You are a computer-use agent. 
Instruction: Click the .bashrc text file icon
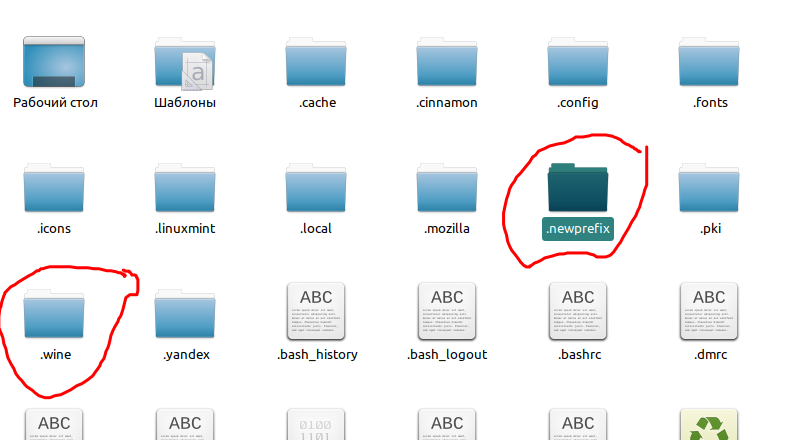578,311
